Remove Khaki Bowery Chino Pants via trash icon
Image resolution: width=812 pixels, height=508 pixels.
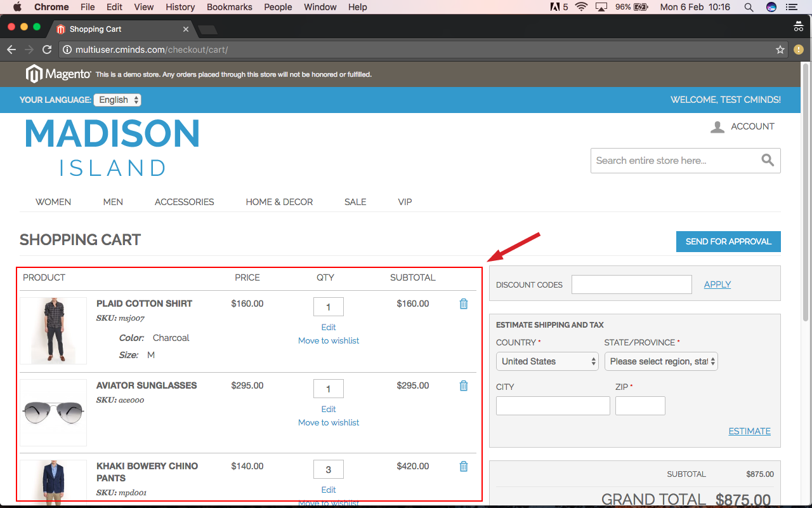(x=464, y=466)
